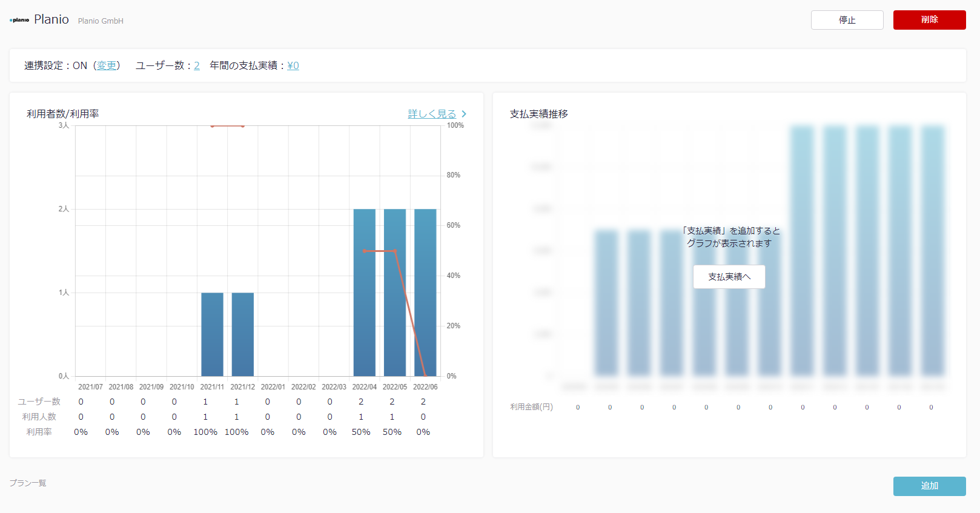Click the 50% line point at 2022/04
This screenshot has height=513, width=980.
(x=365, y=251)
